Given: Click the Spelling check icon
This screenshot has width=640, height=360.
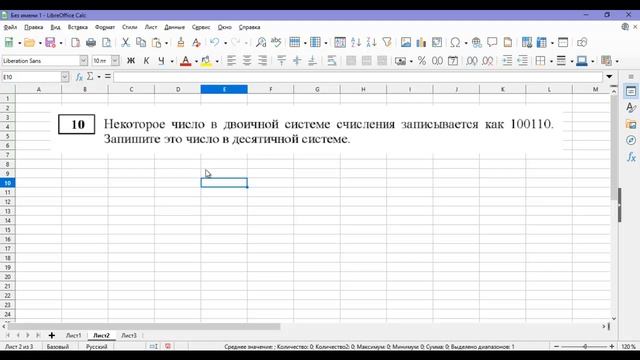Looking at the screenshot, I should click(276, 42).
